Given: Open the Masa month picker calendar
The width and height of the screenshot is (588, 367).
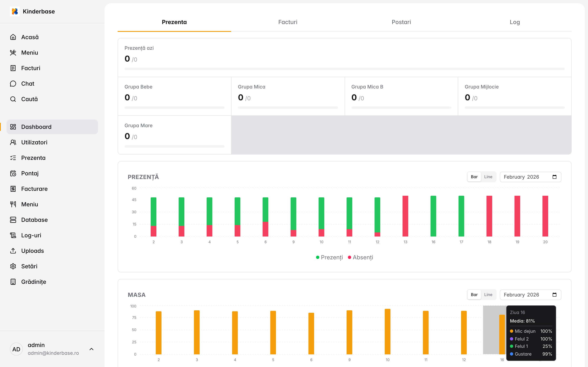Looking at the screenshot, I should pyautogui.click(x=555, y=294).
